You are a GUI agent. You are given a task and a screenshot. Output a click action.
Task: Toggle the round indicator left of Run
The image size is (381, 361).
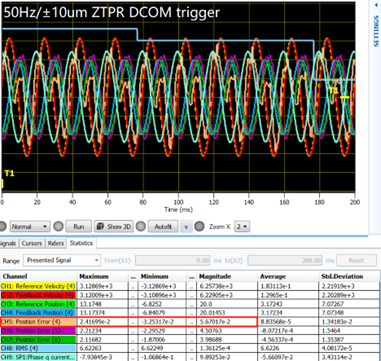(58, 227)
